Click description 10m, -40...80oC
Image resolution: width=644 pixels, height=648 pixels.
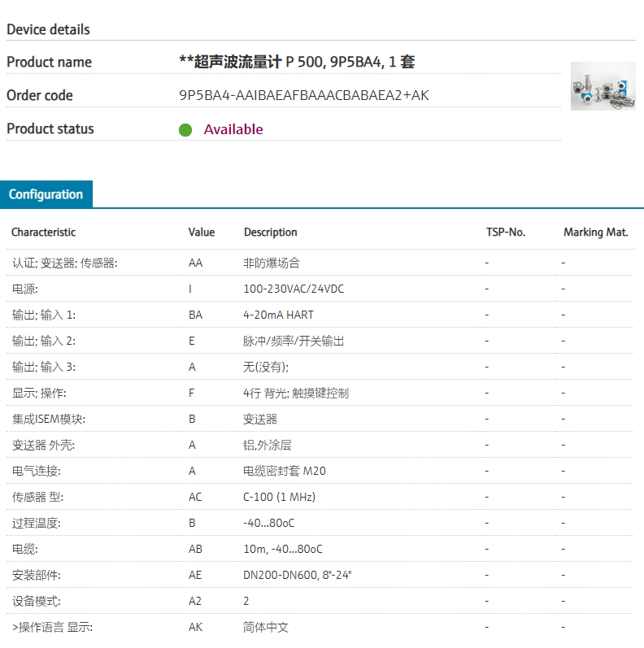283,550
